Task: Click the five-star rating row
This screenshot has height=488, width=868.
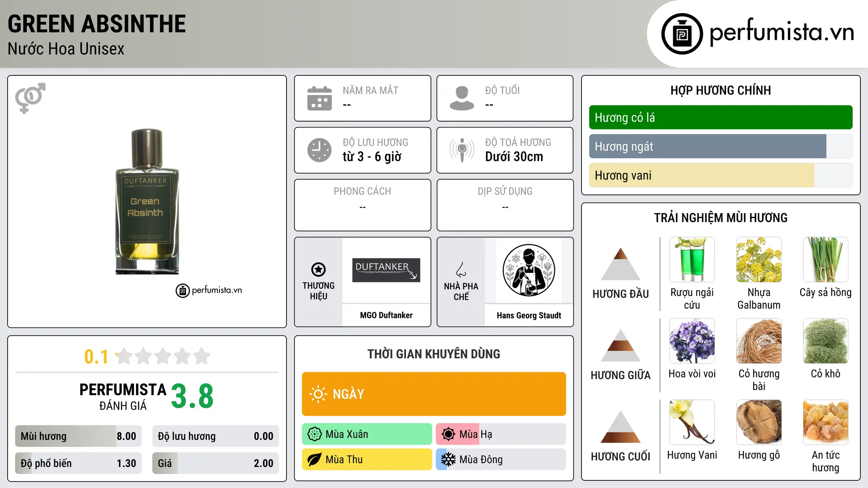Action: [x=163, y=356]
